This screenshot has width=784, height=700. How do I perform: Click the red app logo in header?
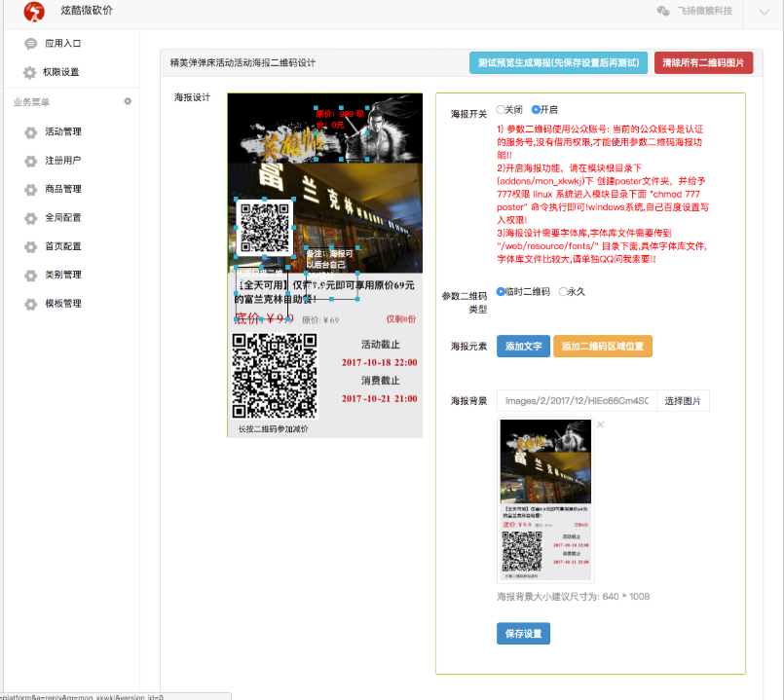34,12
